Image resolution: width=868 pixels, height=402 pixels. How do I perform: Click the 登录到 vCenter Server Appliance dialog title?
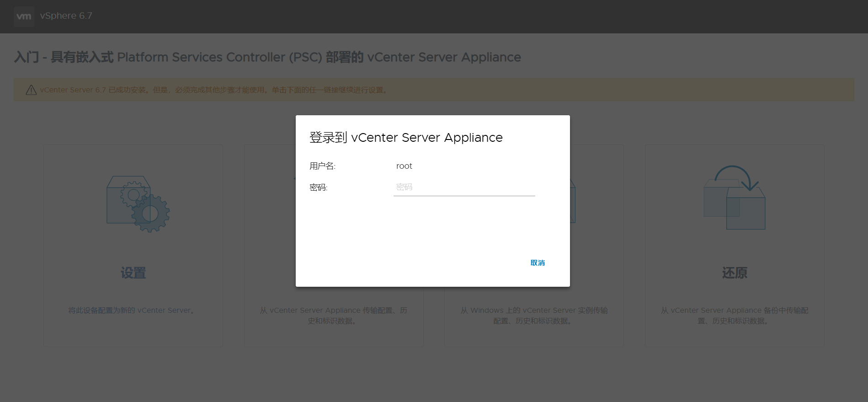[x=406, y=138]
